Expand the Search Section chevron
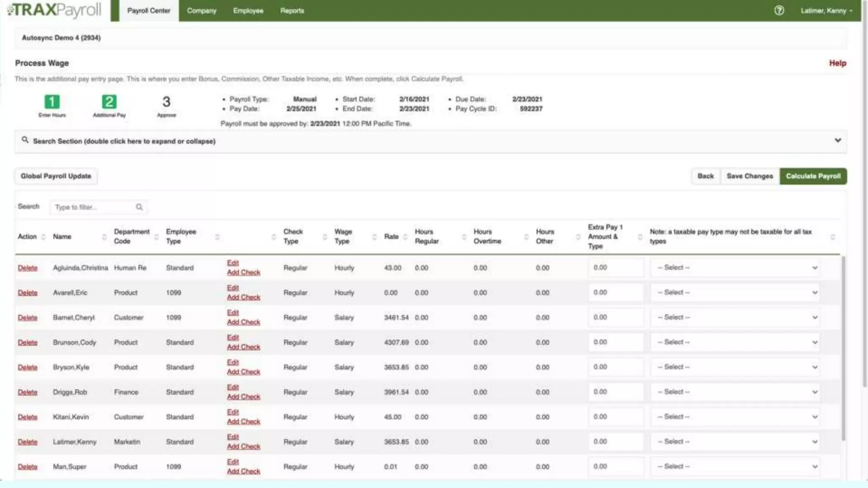Viewport: 868px width, 488px height. click(837, 141)
